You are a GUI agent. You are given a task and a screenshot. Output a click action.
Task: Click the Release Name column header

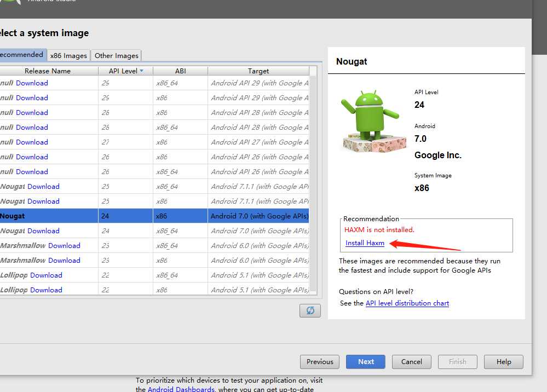[48, 71]
